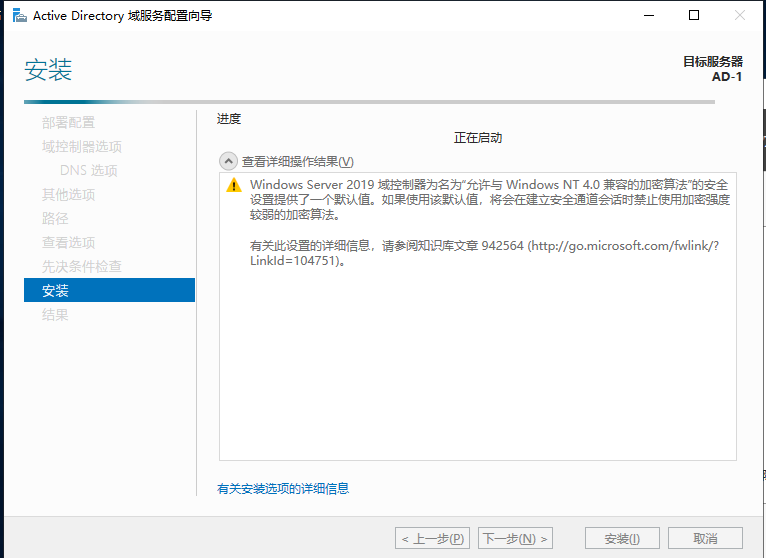Click the 目标服务器 label
Screen dimensions: 766x558
pos(713,62)
